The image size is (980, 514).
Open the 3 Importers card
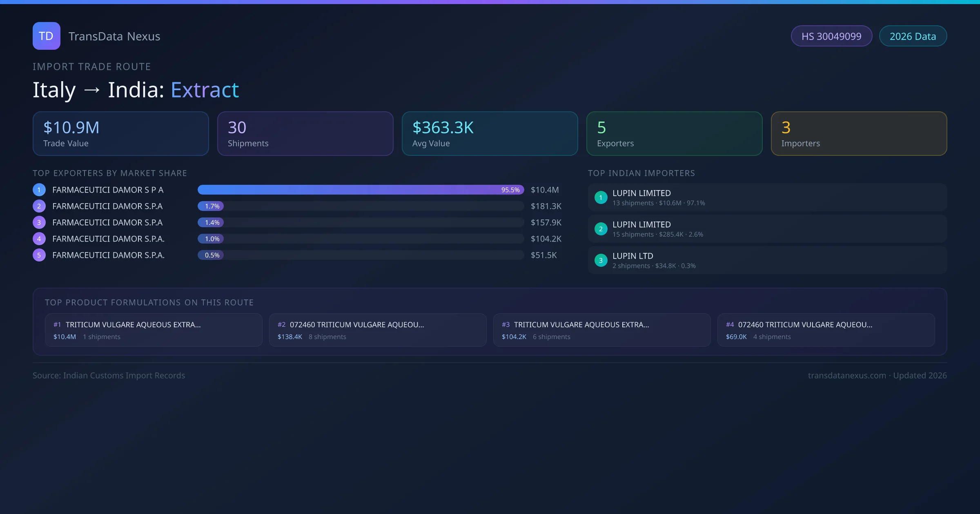(859, 134)
